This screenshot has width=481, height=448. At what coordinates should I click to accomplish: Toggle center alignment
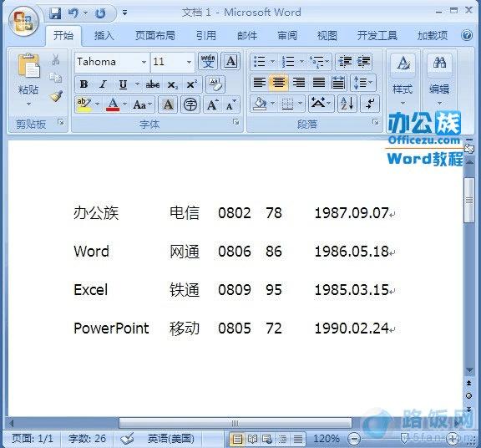(279, 83)
